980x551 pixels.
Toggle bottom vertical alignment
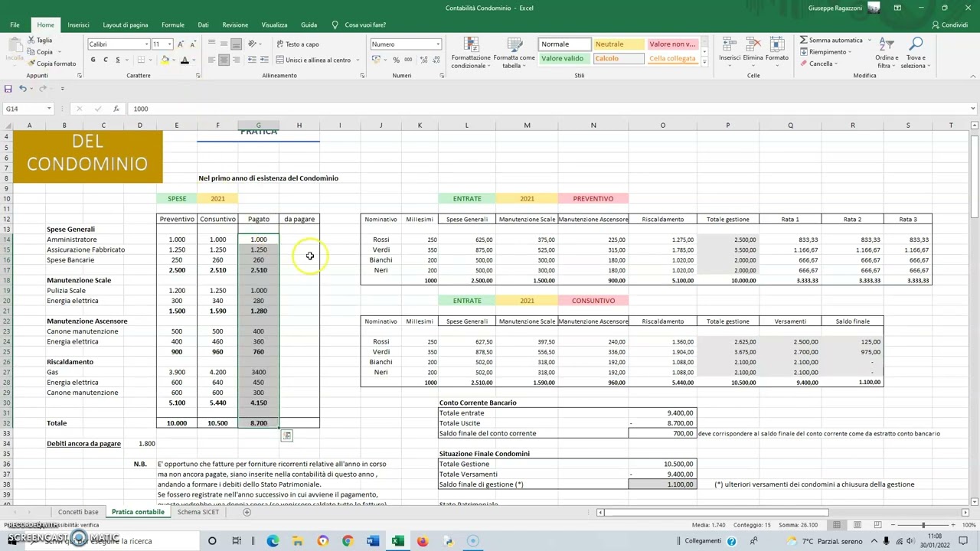[x=237, y=44]
